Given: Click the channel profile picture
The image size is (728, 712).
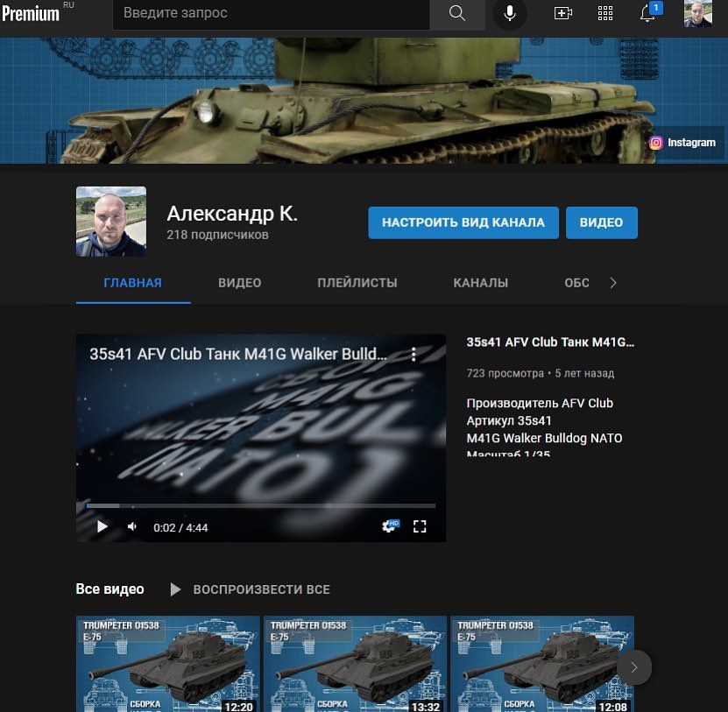Looking at the screenshot, I should pos(111,222).
